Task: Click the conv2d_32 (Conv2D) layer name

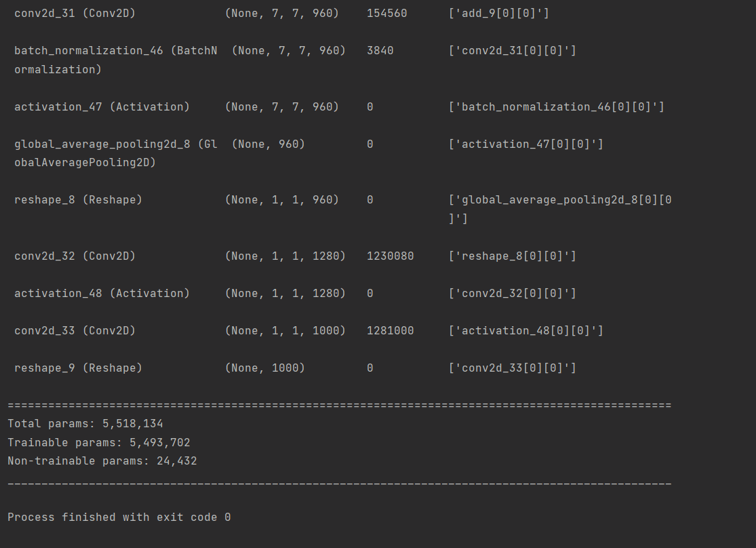Action: (x=75, y=256)
